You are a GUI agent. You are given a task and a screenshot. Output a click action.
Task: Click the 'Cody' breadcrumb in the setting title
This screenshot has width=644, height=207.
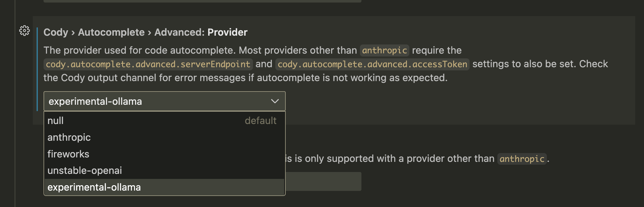[x=56, y=32]
